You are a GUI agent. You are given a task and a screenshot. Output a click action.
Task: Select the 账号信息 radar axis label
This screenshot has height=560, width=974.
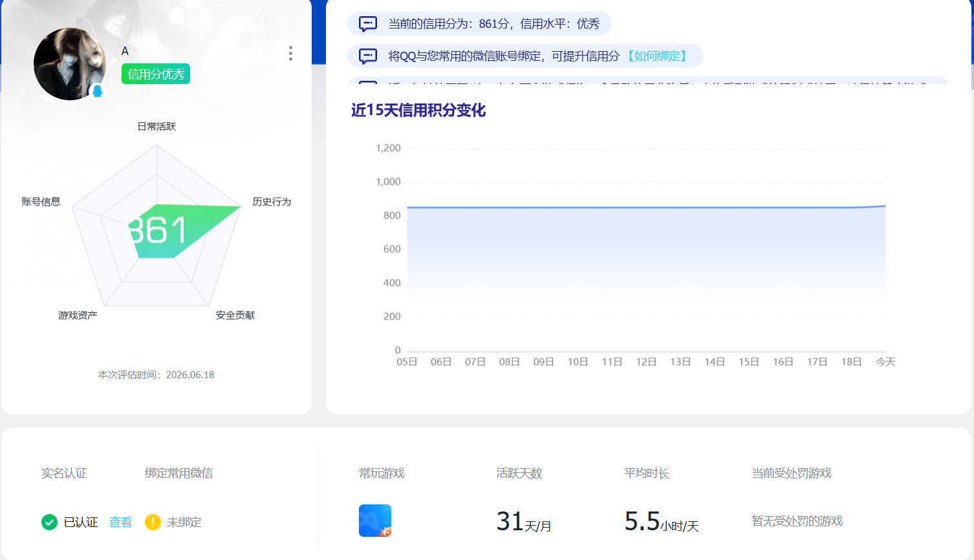pyautogui.click(x=41, y=202)
